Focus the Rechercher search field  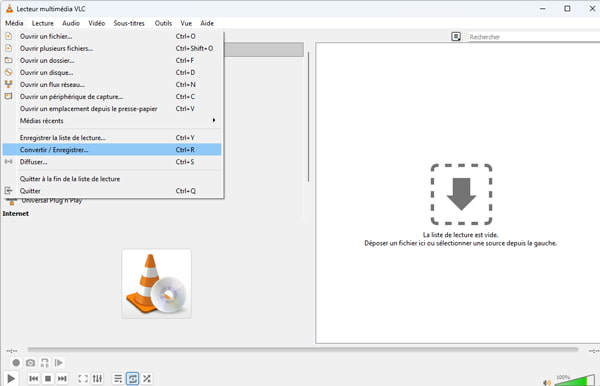(534, 37)
